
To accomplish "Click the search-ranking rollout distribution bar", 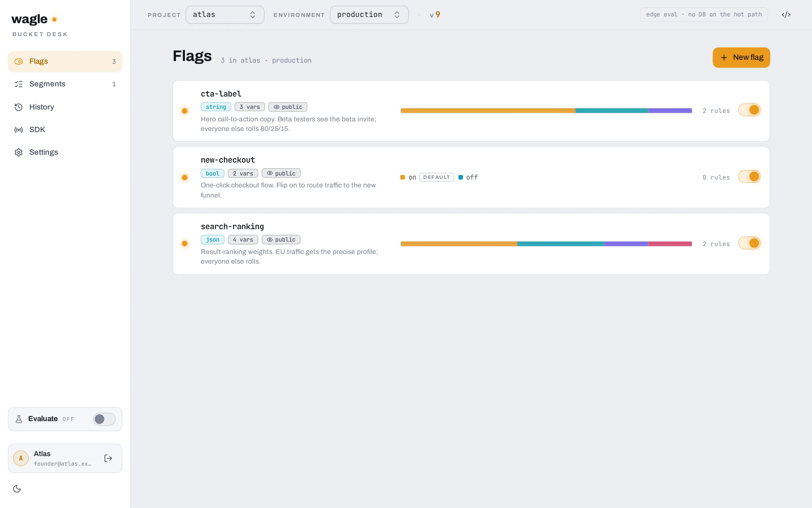I will coord(546,244).
